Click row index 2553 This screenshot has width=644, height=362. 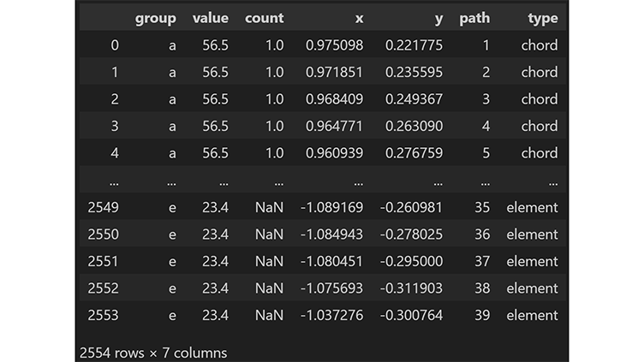pyautogui.click(x=104, y=316)
